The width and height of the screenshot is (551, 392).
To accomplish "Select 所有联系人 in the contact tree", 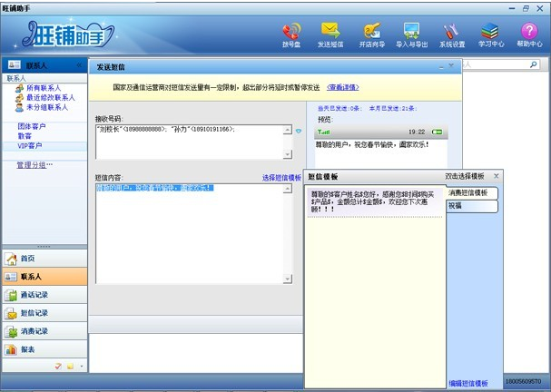I will point(44,88).
